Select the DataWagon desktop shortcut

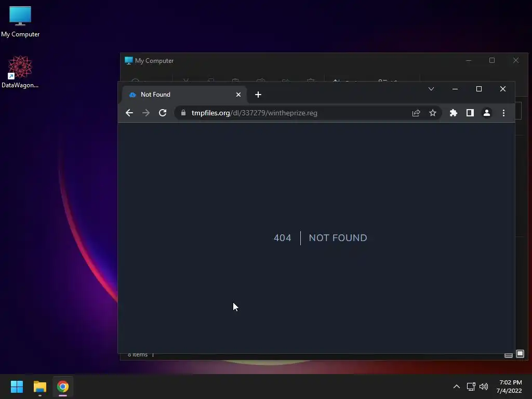(x=20, y=72)
